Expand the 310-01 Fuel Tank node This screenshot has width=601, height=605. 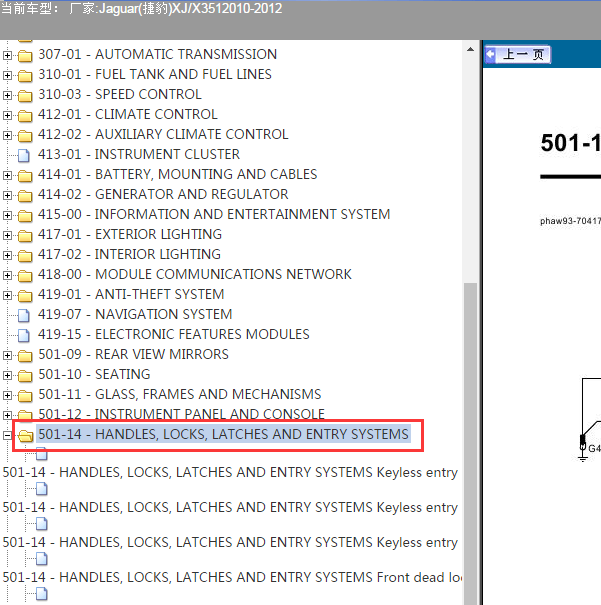7,75
